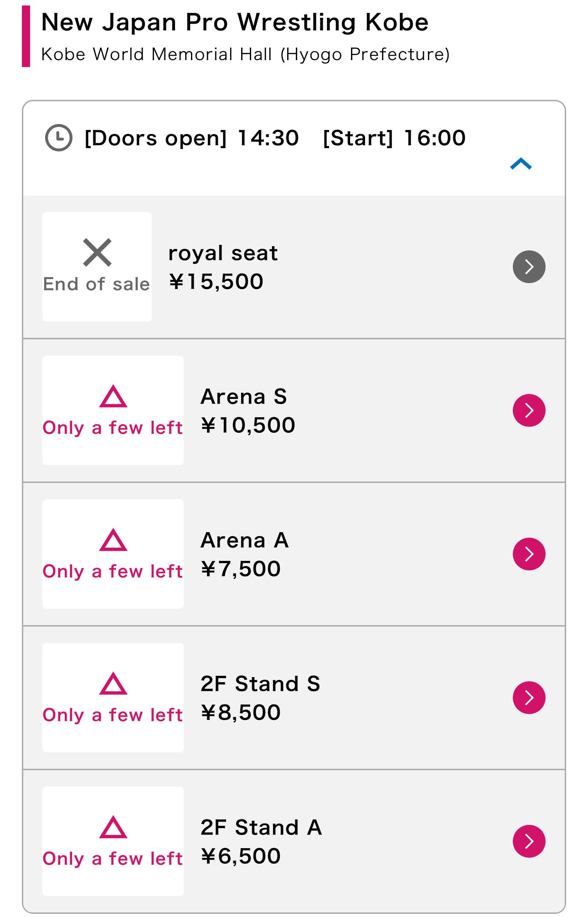Open Arena A pink arrow button
Screen dimensions: 588x917
529,554
